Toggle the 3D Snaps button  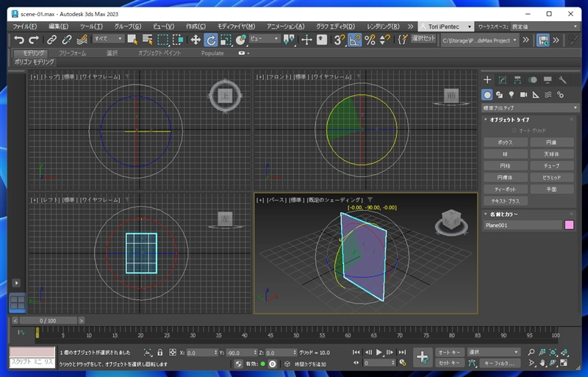pyautogui.click(x=339, y=40)
